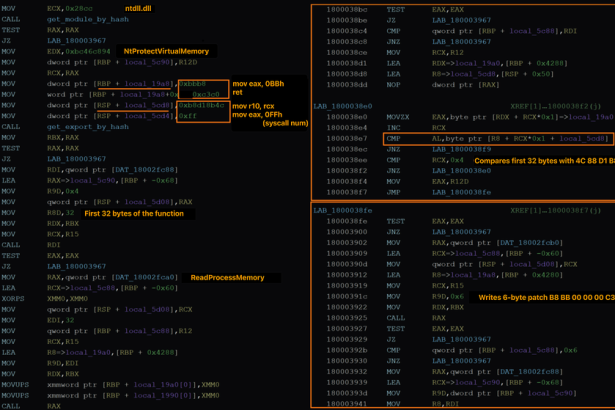This screenshot has height=410, width=615.
Task: Click the 0xbc46c894 hash value
Action: coord(88,51)
